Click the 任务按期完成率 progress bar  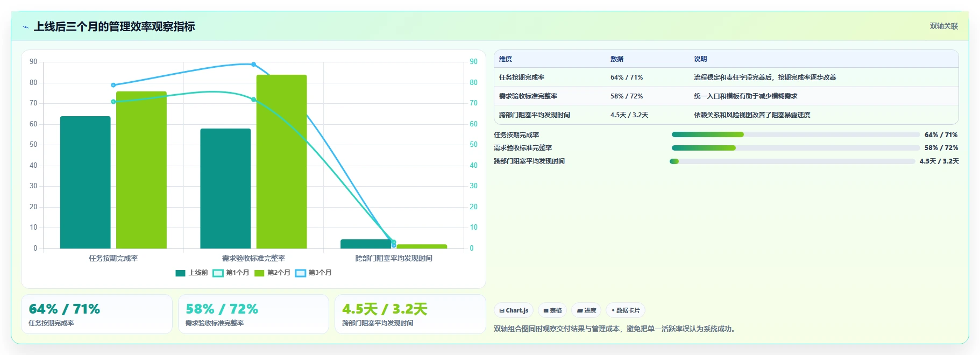coord(796,134)
